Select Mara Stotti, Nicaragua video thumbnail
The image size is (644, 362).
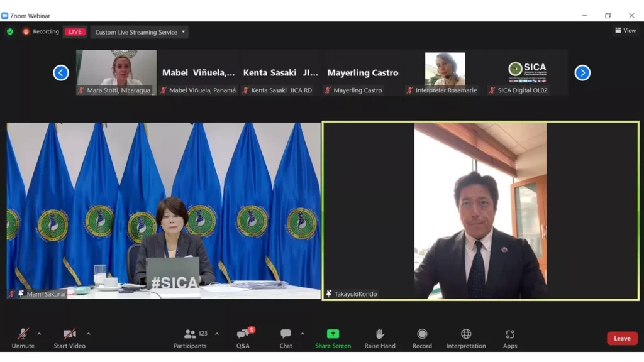click(x=116, y=72)
